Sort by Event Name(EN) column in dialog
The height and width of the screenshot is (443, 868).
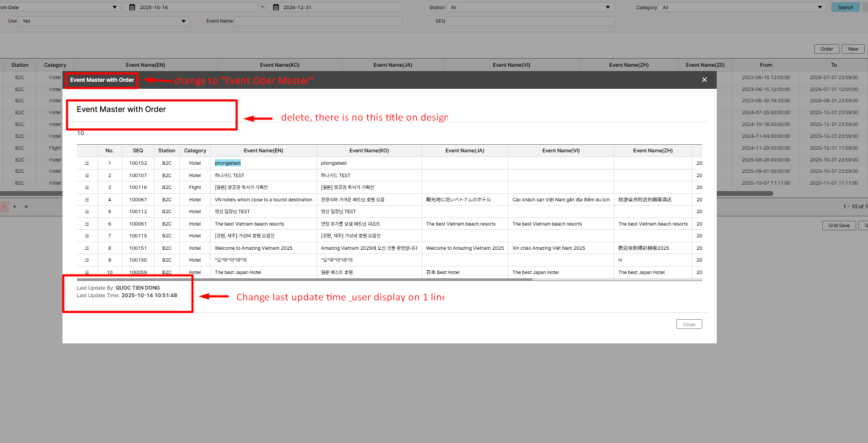(x=263, y=151)
